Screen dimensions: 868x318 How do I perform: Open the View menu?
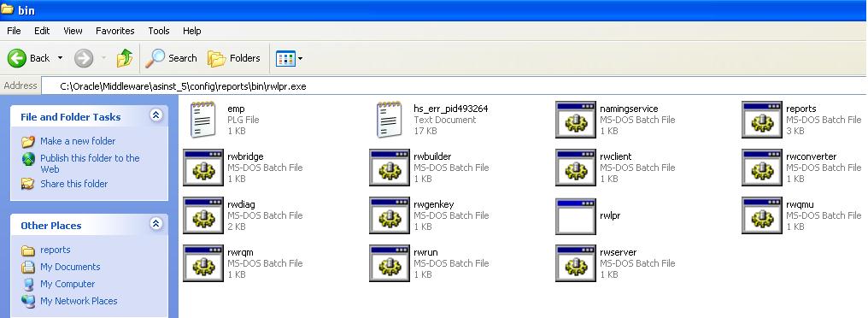(x=73, y=31)
